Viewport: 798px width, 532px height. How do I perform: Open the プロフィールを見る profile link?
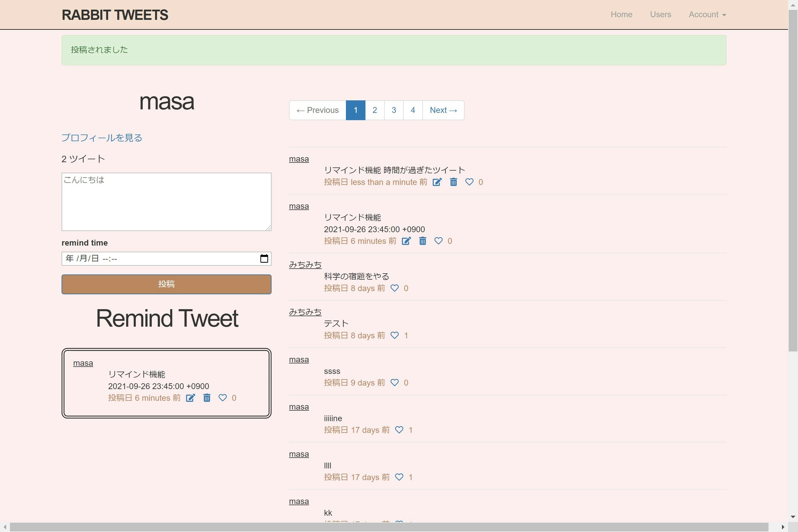[101, 138]
